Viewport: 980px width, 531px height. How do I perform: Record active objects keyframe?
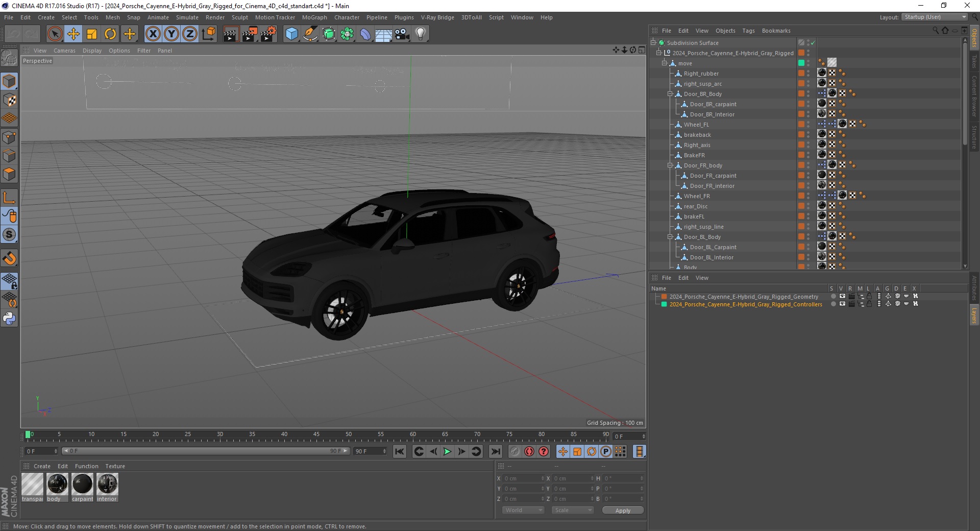pos(514,451)
